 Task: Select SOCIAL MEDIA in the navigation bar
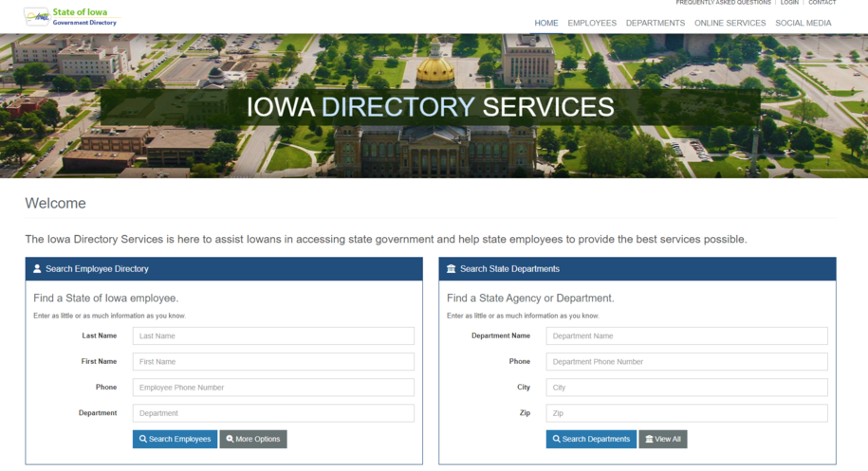click(x=803, y=23)
